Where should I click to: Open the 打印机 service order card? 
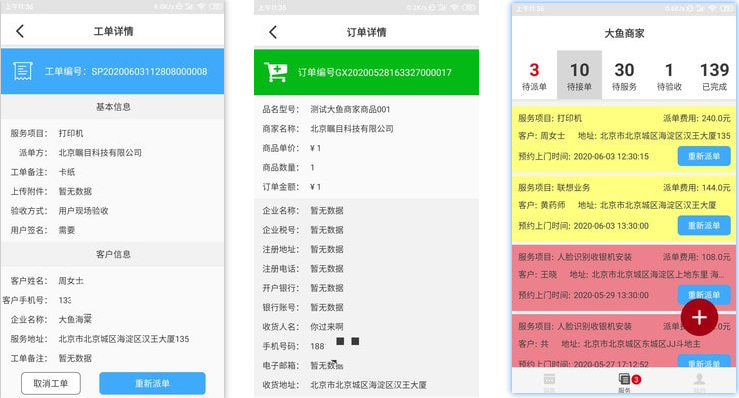click(x=624, y=138)
